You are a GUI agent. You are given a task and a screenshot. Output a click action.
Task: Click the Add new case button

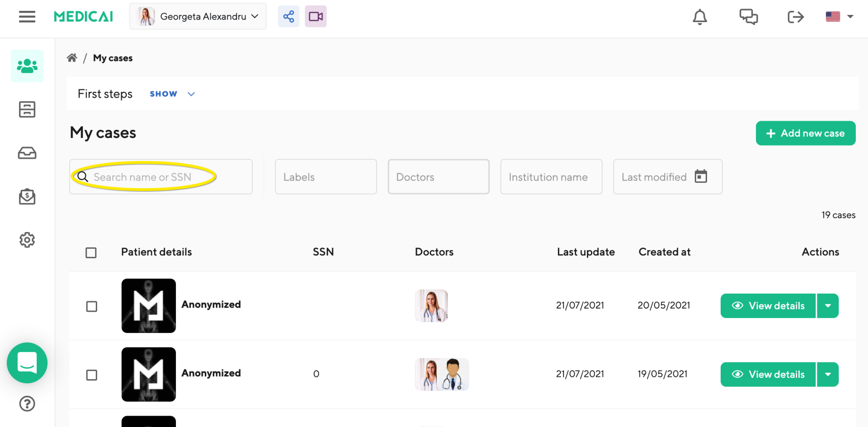point(805,133)
